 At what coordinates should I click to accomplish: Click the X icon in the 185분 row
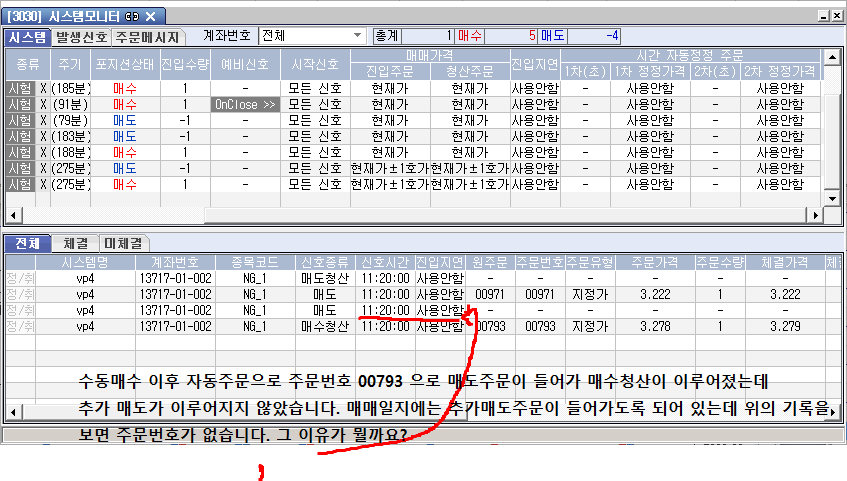tap(44, 89)
